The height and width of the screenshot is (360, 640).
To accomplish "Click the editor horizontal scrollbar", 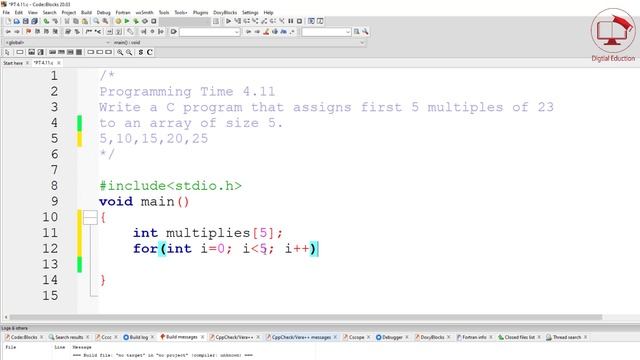I will click(306, 317).
